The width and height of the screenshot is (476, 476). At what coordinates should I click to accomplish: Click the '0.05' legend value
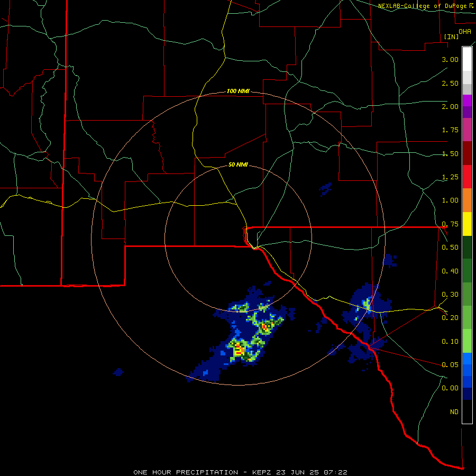(x=450, y=364)
